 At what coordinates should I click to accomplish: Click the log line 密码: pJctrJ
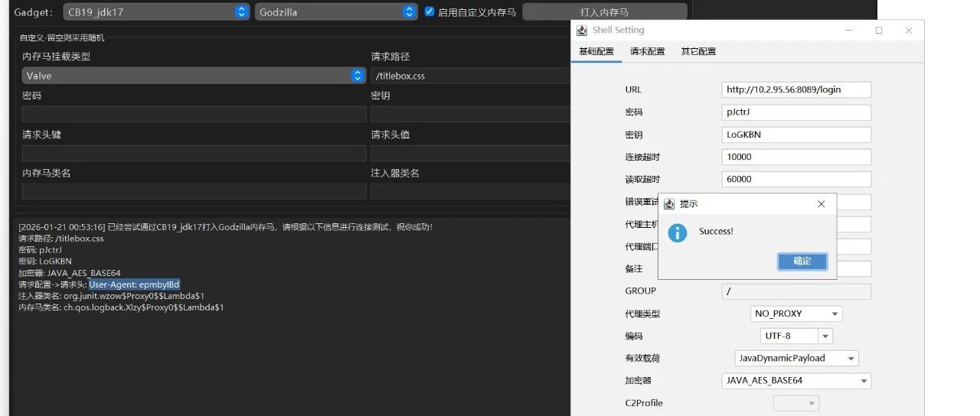40,250
